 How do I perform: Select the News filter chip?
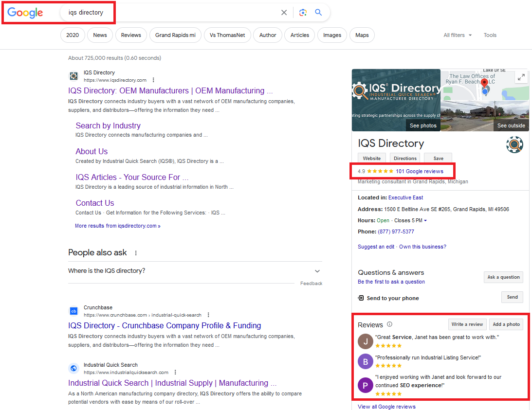point(100,35)
